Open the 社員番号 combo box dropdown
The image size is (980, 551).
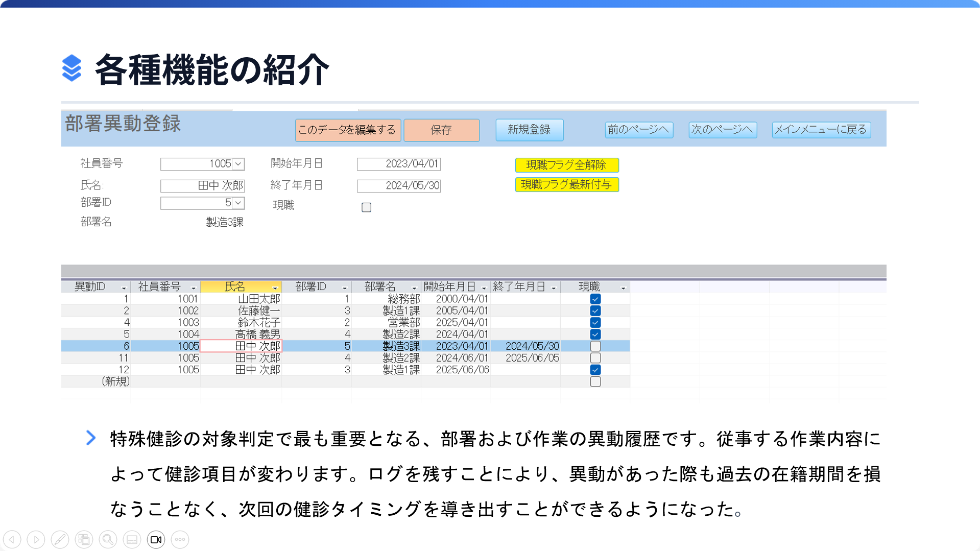(x=238, y=164)
